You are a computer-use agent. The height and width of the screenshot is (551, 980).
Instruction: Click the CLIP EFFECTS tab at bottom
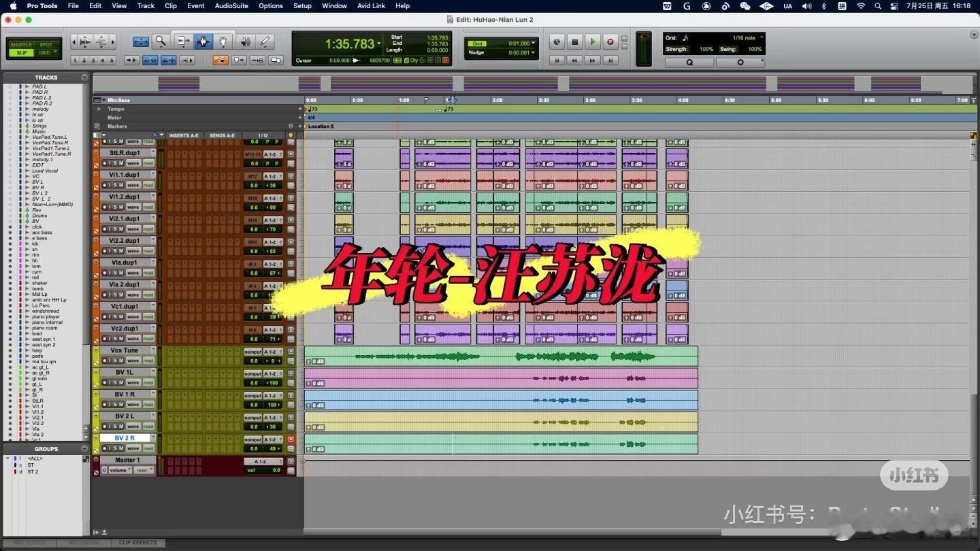tap(138, 543)
